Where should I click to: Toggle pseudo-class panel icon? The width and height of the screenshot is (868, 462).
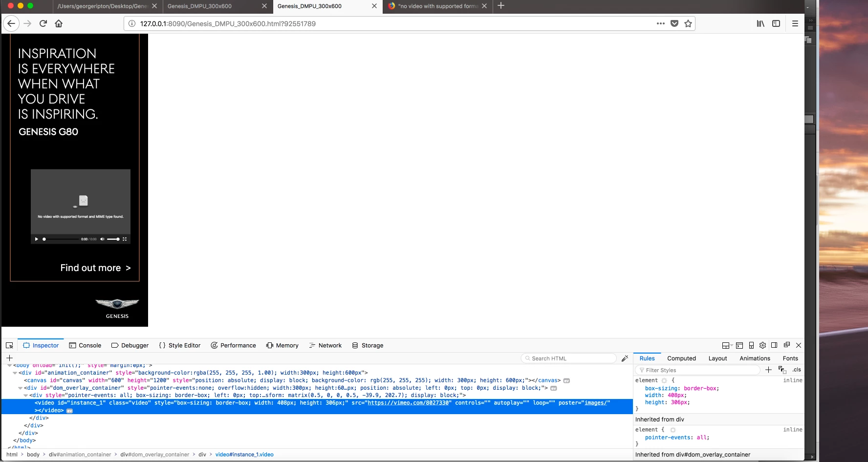[x=782, y=370]
